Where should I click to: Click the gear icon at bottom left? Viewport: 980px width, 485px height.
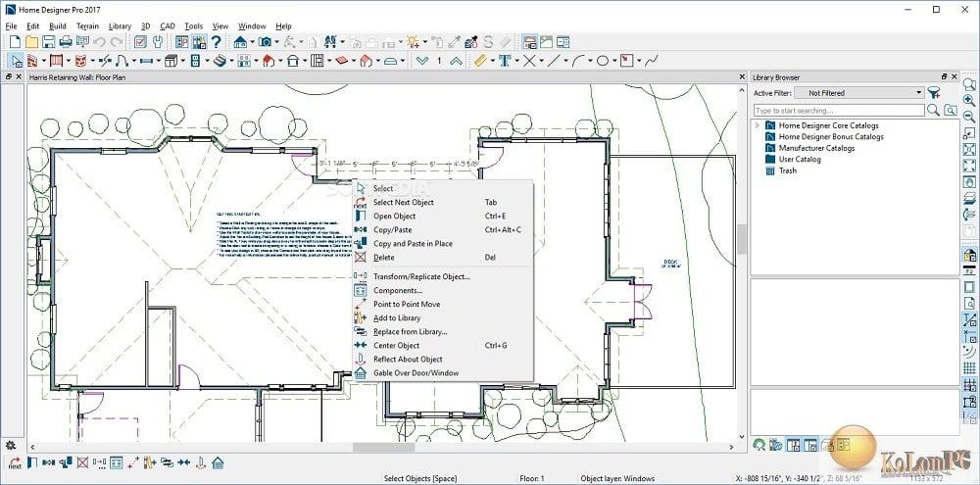click(x=10, y=446)
